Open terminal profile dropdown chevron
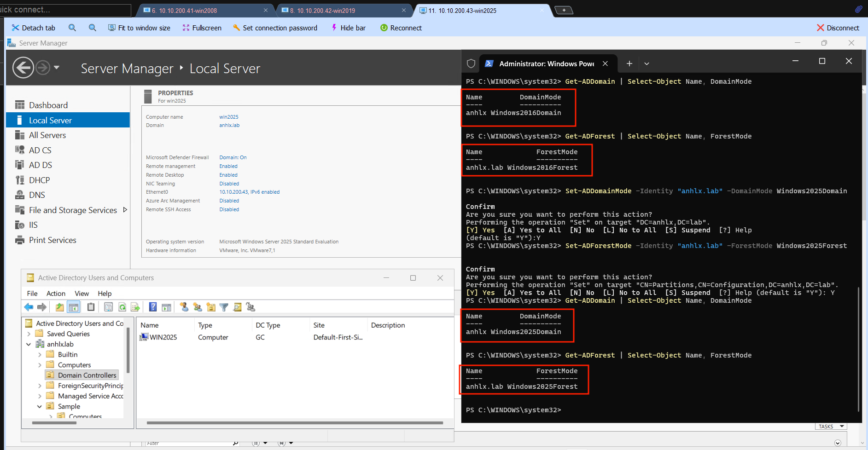The height and width of the screenshot is (450, 868). [x=647, y=63]
